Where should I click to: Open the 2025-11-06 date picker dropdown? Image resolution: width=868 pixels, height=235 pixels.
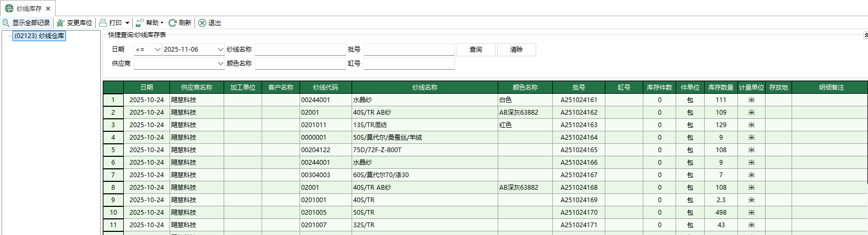click(x=221, y=50)
